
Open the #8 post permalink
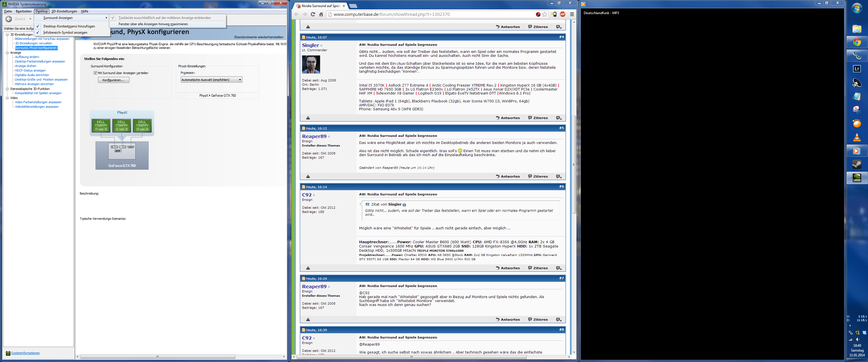pyautogui.click(x=561, y=329)
